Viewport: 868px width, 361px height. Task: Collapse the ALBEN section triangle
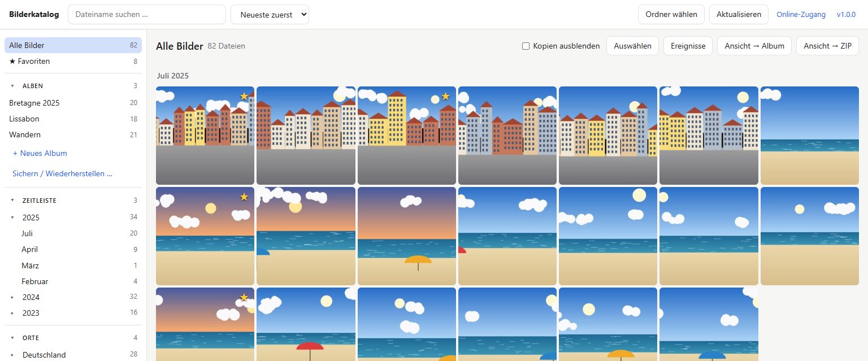[x=12, y=86]
